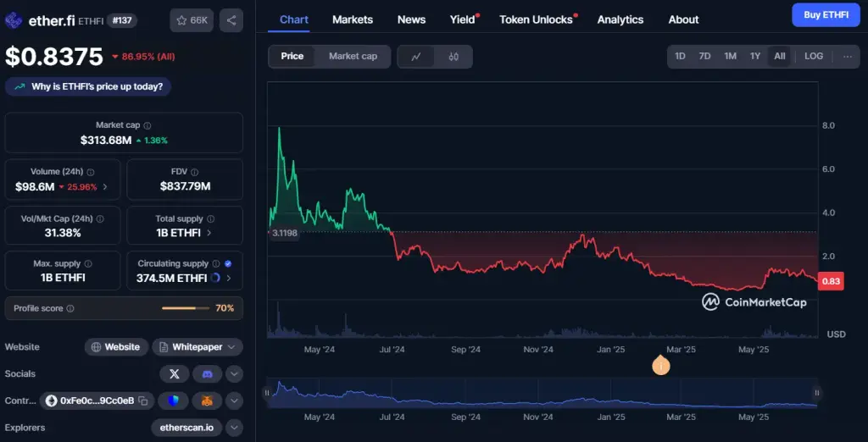The height and width of the screenshot is (442, 868).
Task: Select the Price toggle
Action: (x=292, y=57)
